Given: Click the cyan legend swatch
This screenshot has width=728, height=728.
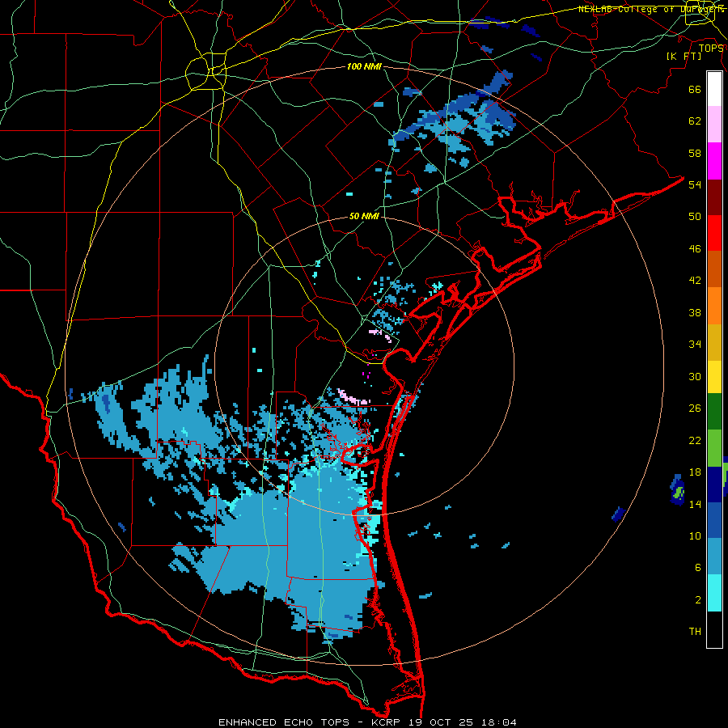Looking at the screenshot, I should coord(714,593).
